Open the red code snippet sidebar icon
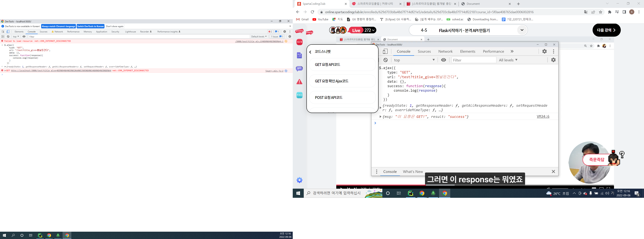The image size is (644, 239). click(x=299, y=42)
